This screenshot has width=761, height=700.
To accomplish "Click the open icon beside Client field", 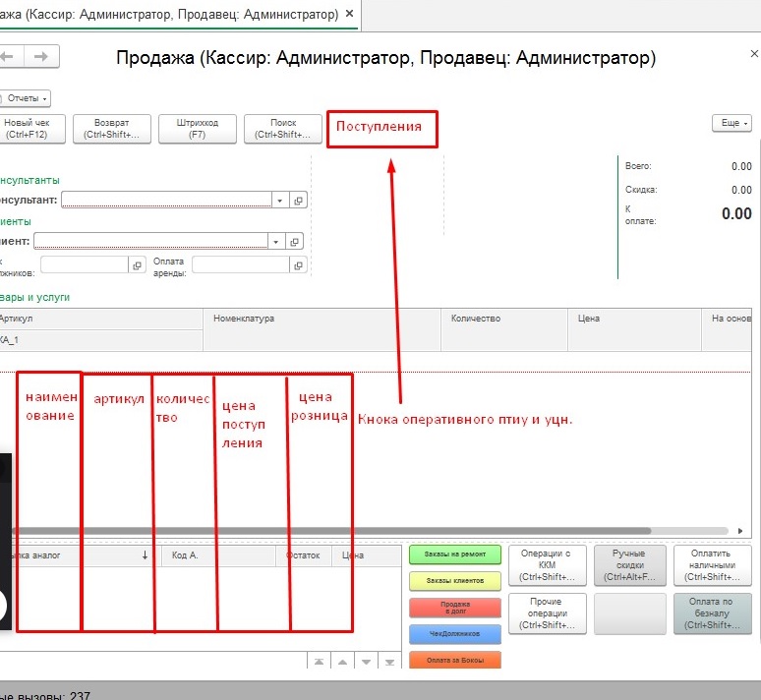I will pos(295,241).
